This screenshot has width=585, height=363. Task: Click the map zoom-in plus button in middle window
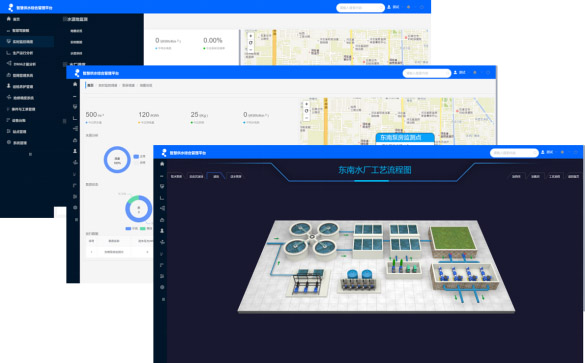click(x=306, y=104)
